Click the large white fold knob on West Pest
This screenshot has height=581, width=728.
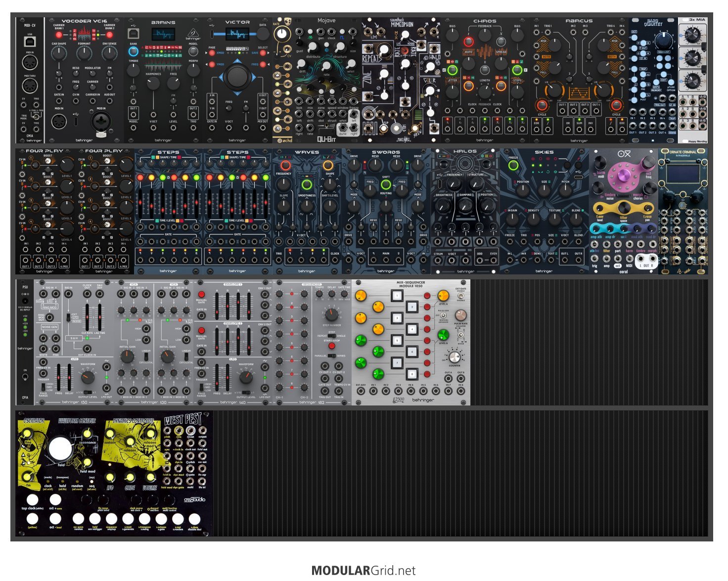tap(60, 448)
